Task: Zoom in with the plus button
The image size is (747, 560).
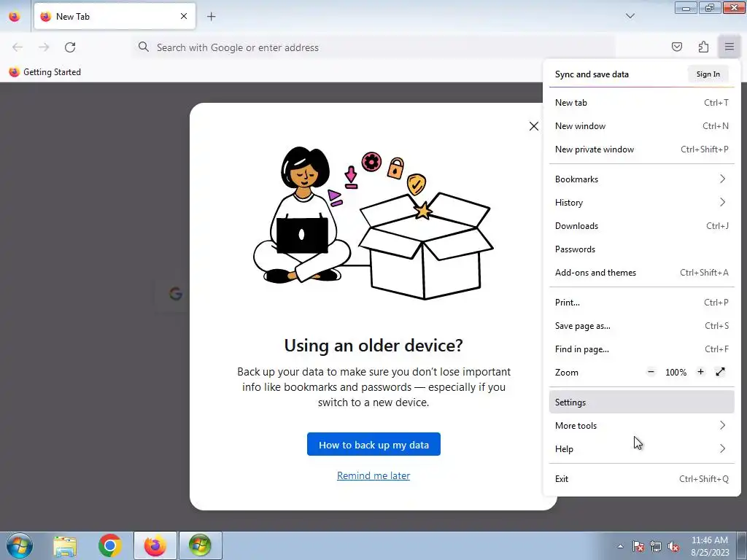Action: click(x=700, y=372)
